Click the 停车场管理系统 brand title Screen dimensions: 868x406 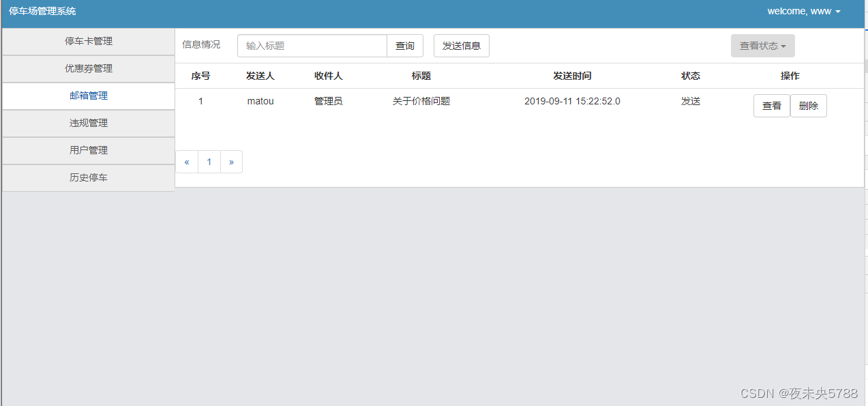coord(42,11)
